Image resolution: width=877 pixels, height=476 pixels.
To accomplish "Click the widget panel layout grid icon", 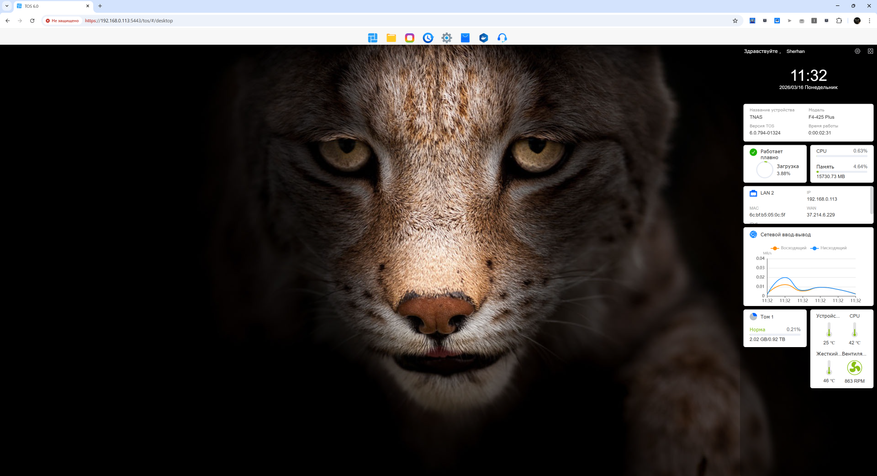I will tap(870, 51).
